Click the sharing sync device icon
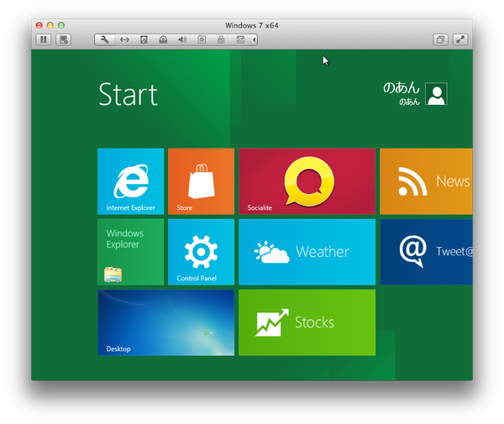 [240, 39]
